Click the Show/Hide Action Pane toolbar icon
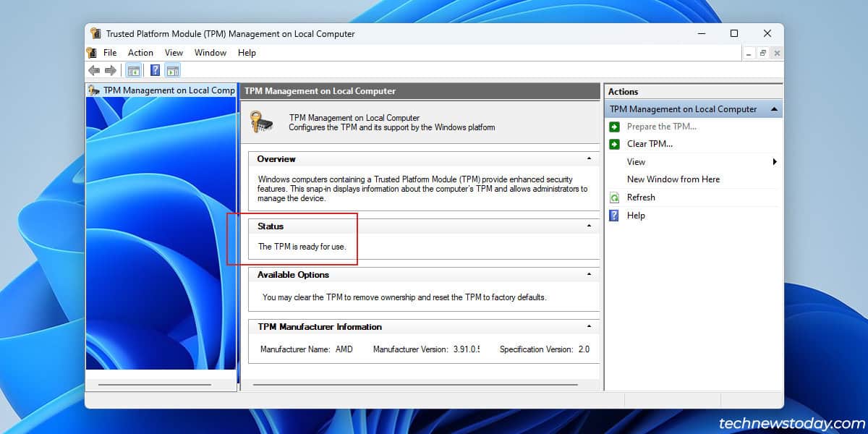 [172, 69]
